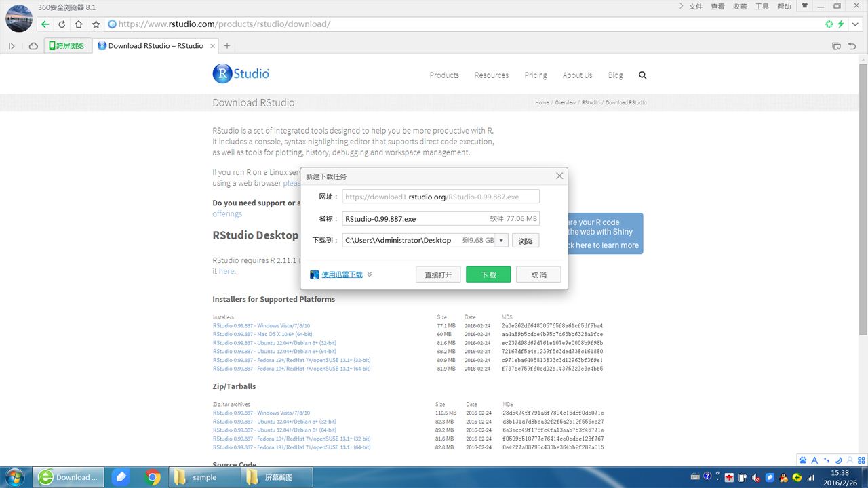Viewport: 868px width, 488px height.
Task: Click the Home breadcrumb link
Action: tap(542, 103)
